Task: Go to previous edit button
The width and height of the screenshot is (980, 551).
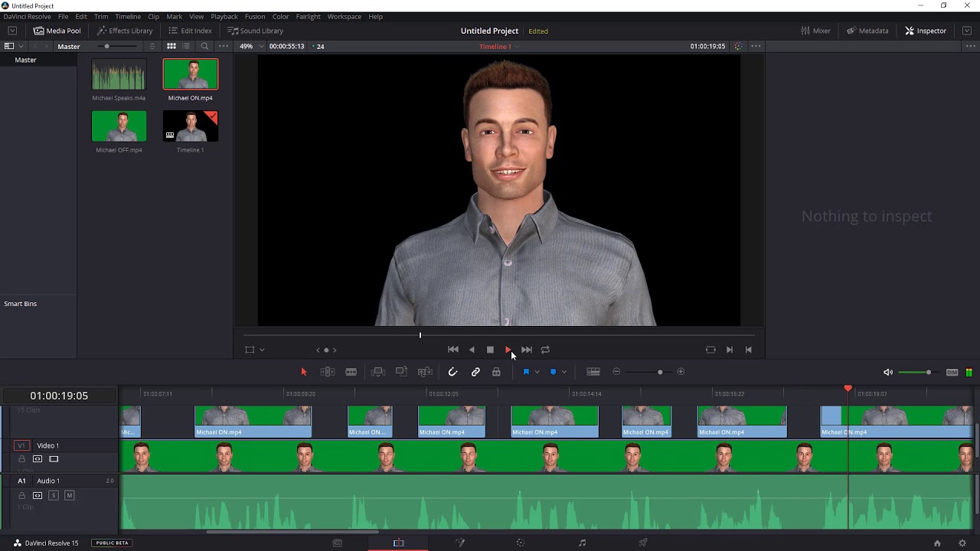Action: point(453,350)
